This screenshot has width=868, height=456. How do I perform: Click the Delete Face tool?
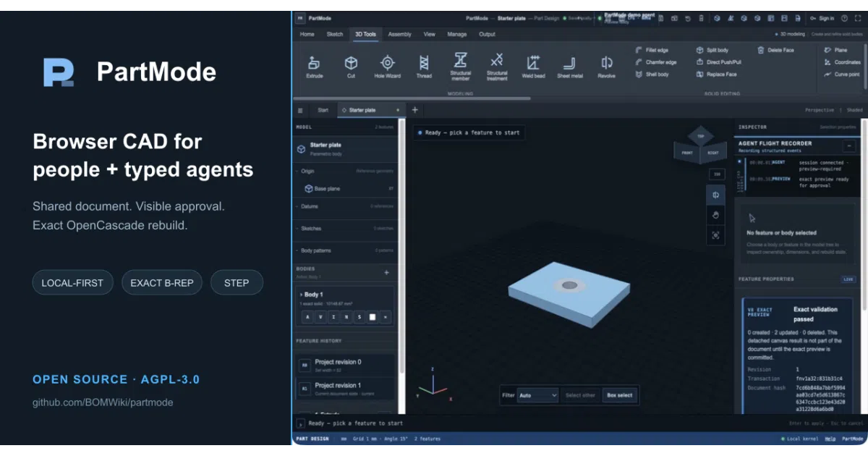[775, 51]
